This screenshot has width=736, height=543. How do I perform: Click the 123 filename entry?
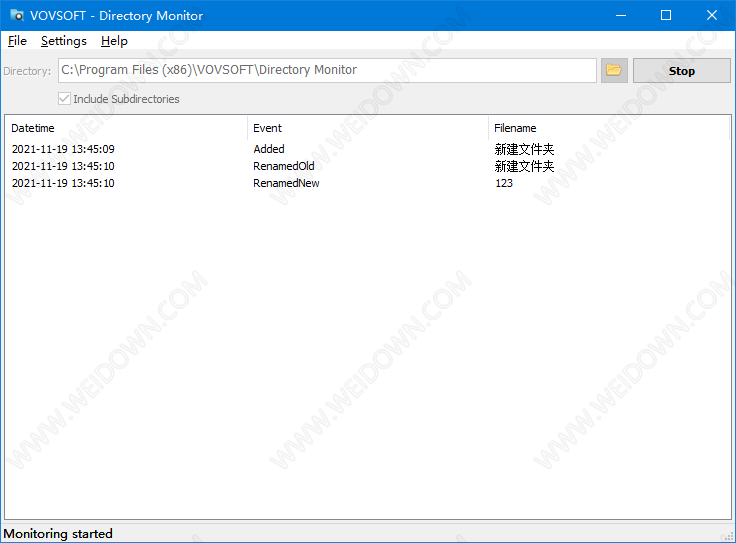(504, 183)
